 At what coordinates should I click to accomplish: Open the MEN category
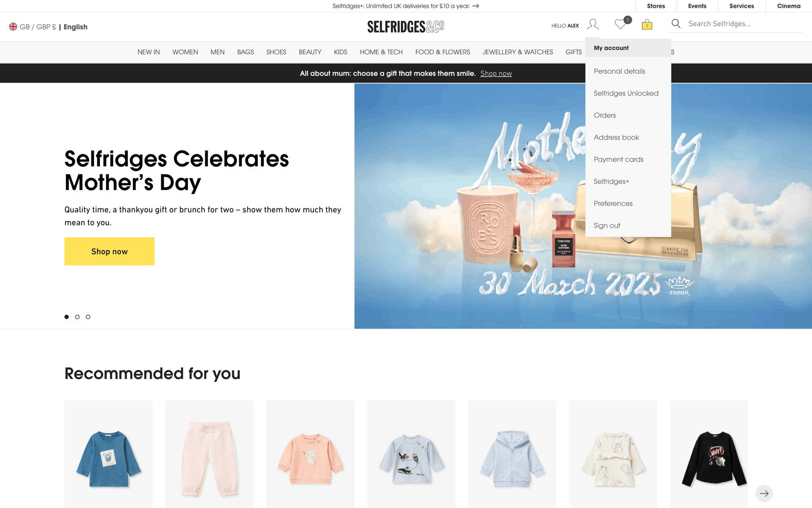pyautogui.click(x=217, y=52)
